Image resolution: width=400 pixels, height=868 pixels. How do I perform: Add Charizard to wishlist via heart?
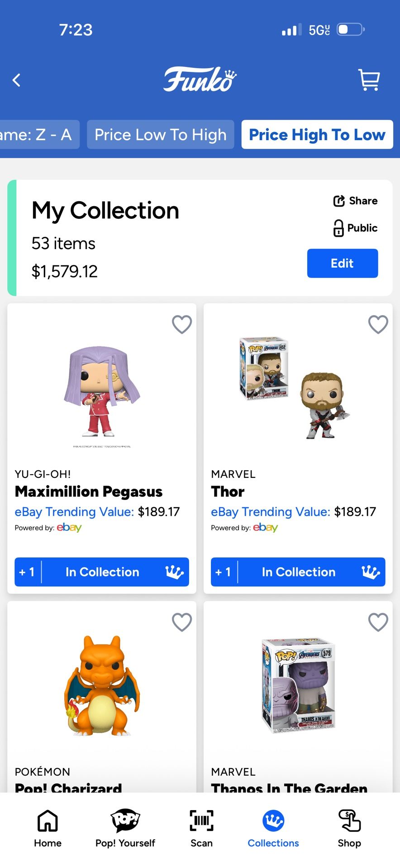click(x=182, y=622)
